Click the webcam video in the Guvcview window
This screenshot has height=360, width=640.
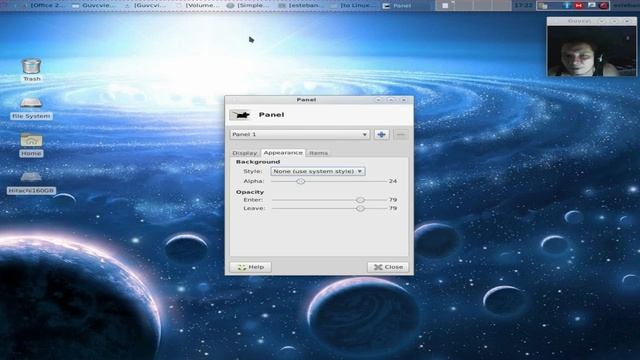[x=591, y=51]
